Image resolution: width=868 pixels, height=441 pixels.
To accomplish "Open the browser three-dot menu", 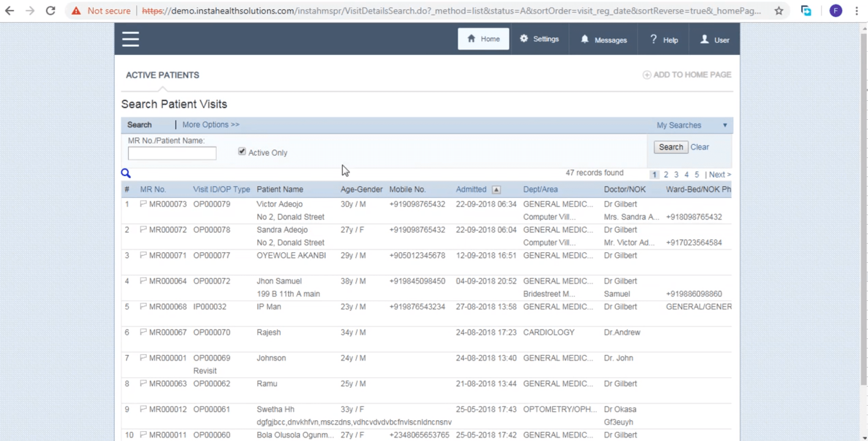I will (857, 11).
